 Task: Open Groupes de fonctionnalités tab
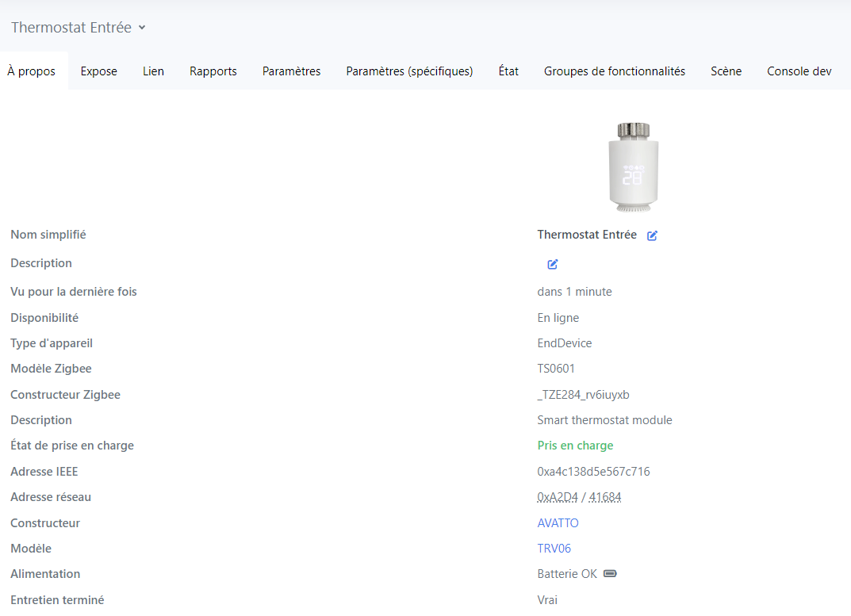614,71
